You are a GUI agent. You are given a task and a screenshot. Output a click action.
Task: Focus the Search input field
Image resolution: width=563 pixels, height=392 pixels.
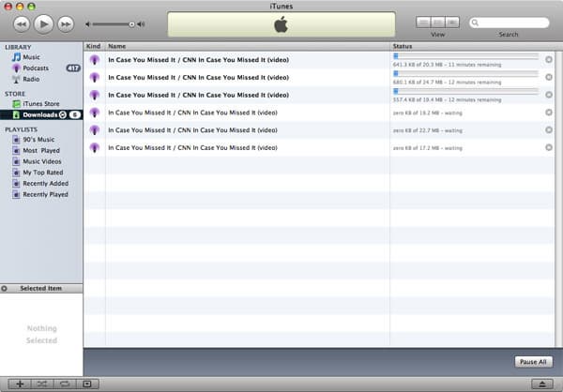coord(510,23)
